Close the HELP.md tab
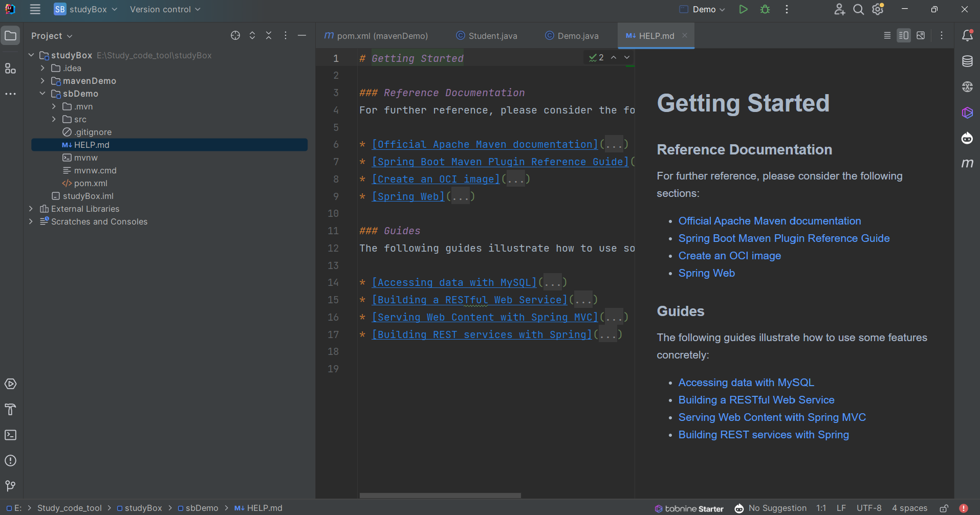 coord(685,35)
